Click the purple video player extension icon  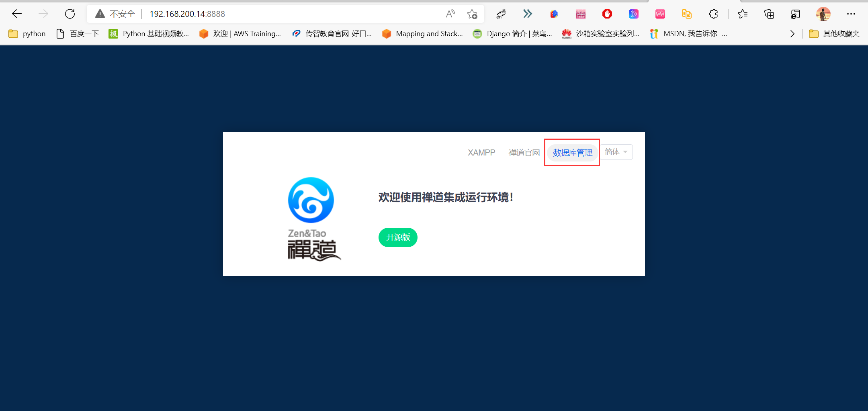[634, 14]
